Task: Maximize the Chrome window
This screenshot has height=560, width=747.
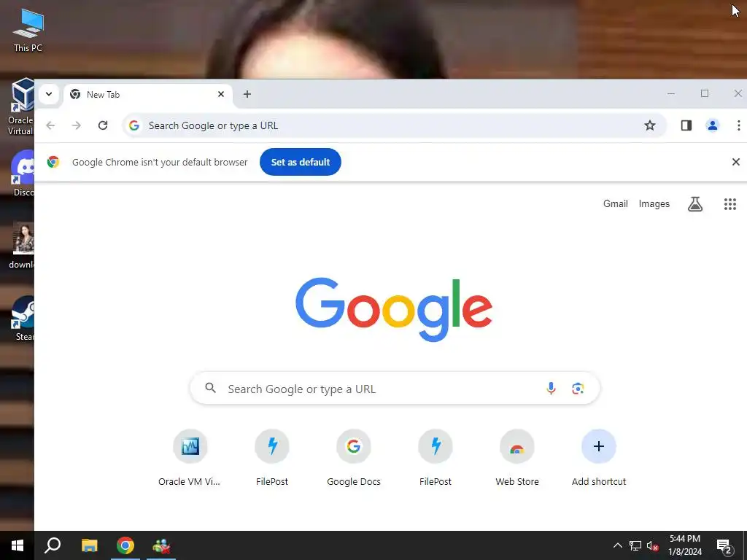Action: click(705, 94)
